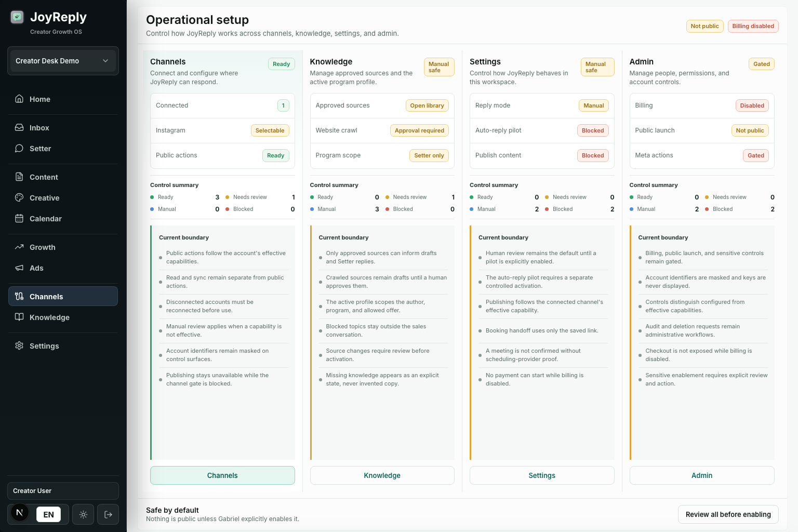Toggle the light/dark theme sun icon
This screenshot has width=798, height=532.
[x=83, y=514]
